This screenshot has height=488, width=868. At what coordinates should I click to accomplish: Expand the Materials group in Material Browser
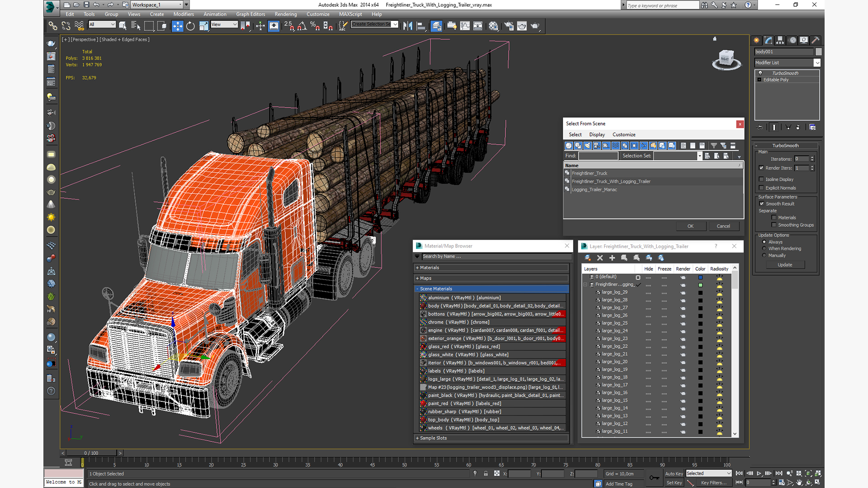(x=491, y=268)
